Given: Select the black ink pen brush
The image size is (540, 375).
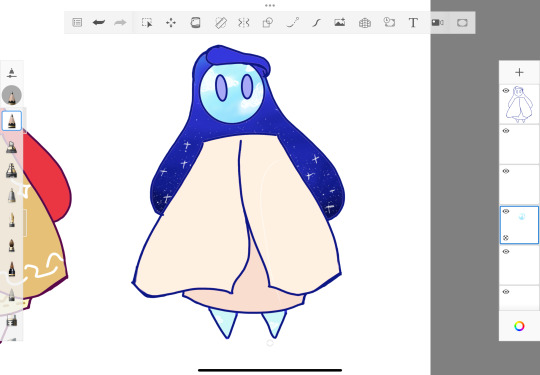Looking at the screenshot, I should click(x=12, y=269).
